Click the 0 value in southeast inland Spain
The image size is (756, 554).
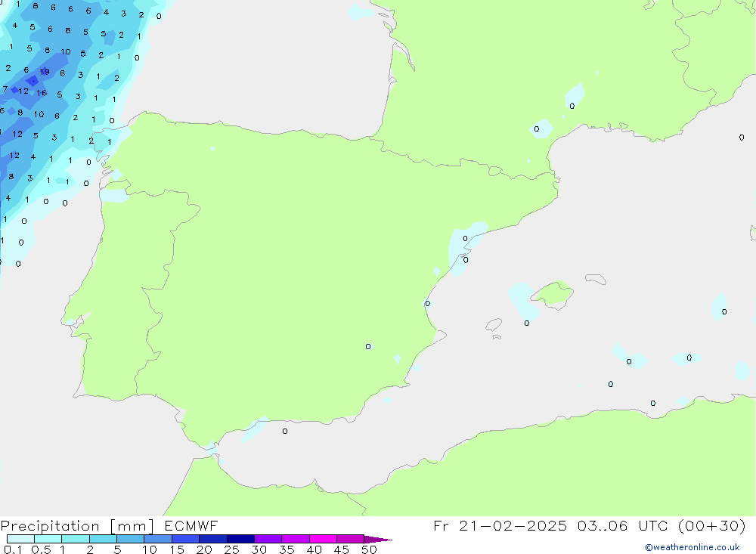[368, 347]
